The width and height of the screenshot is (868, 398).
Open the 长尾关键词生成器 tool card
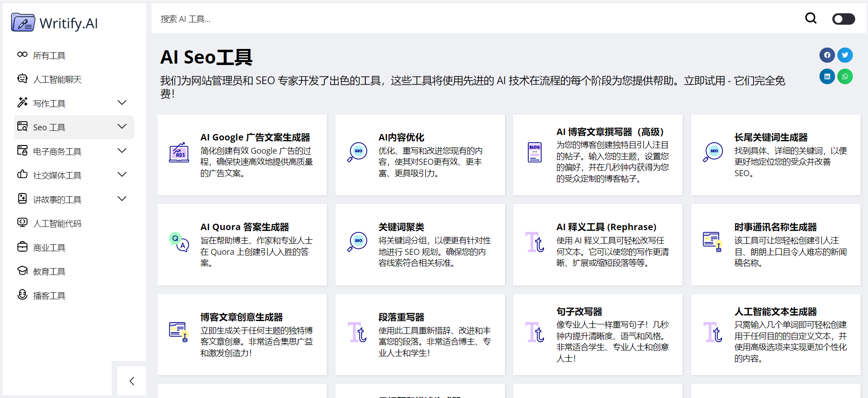pos(771,137)
